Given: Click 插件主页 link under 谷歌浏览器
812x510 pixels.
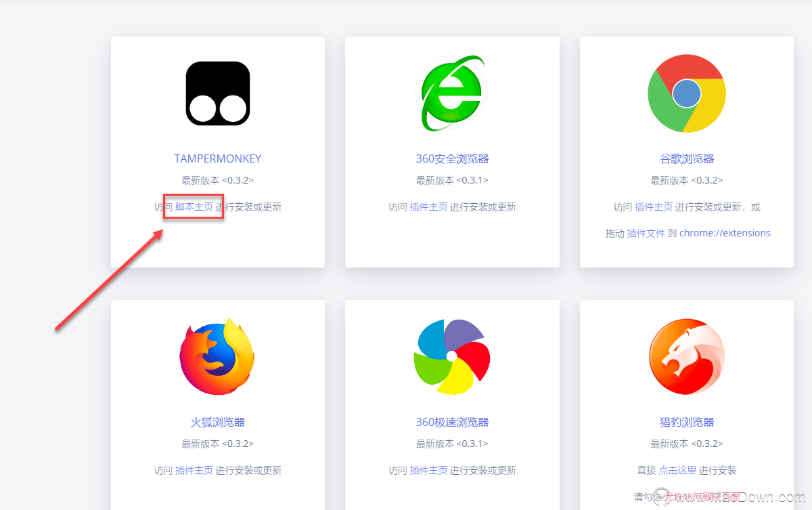Looking at the screenshot, I should coord(654,207).
